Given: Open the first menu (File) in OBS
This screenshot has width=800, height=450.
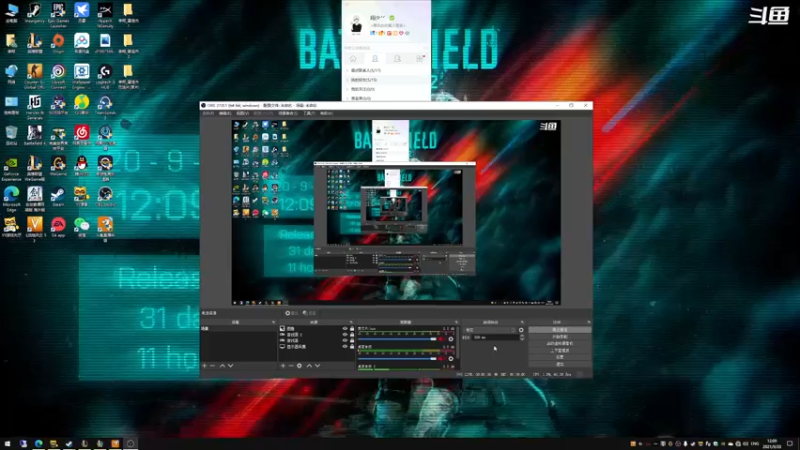Looking at the screenshot, I should coord(208,113).
